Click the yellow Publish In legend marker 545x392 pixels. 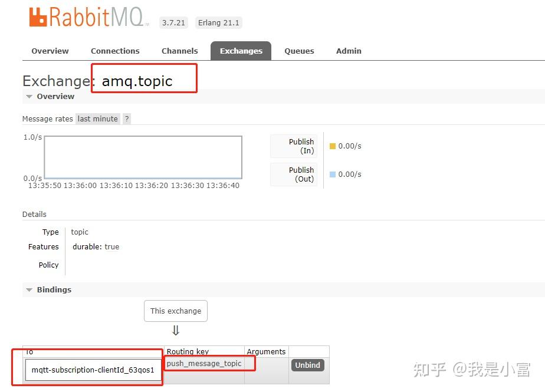[334, 146]
